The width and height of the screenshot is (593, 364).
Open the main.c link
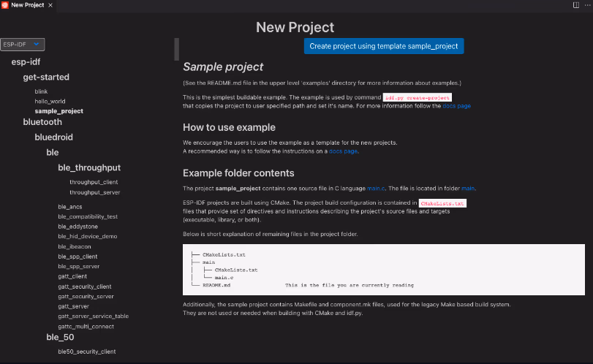tap(376, 189)
